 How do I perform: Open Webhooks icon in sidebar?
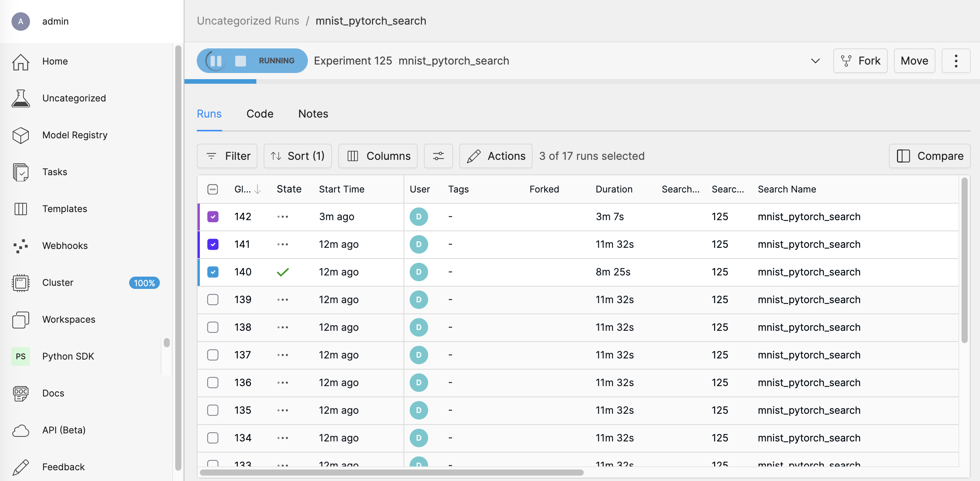pyautogui.click(x=21, y=246)
